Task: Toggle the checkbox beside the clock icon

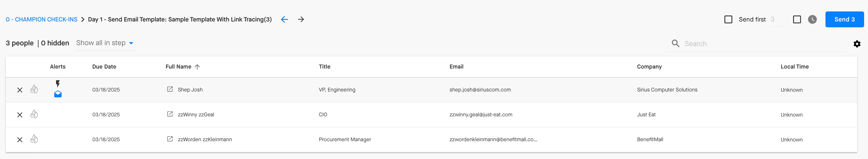Action: pos(797,20)
